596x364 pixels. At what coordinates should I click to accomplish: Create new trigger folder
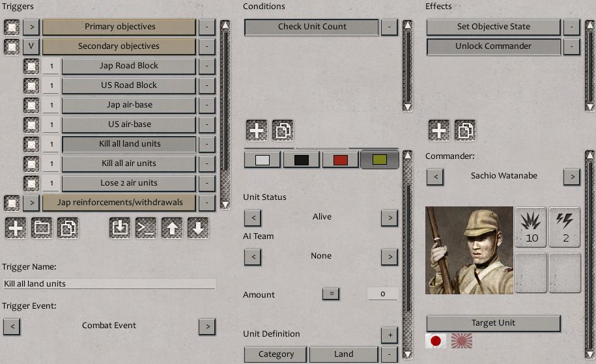pyautogui.click(x=42, y=229)
